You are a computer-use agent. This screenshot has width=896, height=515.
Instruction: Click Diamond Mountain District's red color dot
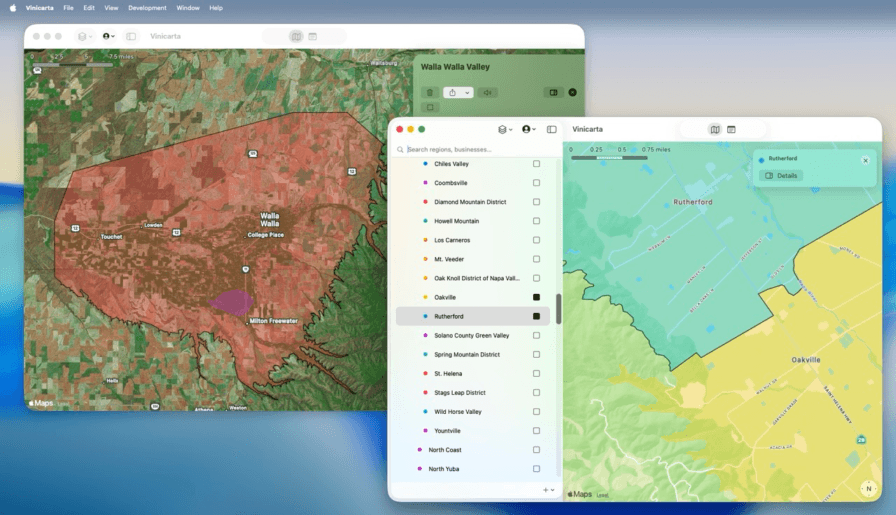point(425,202)
